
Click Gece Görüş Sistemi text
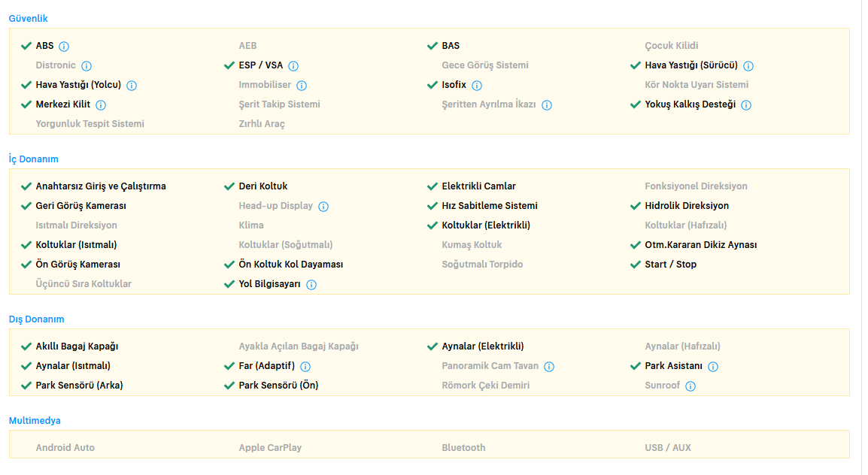pyautogui.click(x=485, y=65)
